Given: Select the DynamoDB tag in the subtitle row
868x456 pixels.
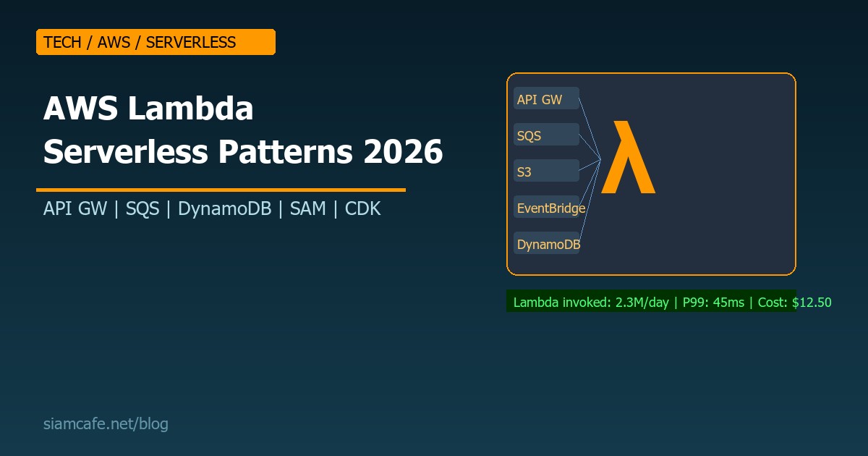Looking at the screenshot, I should point(225,209).
